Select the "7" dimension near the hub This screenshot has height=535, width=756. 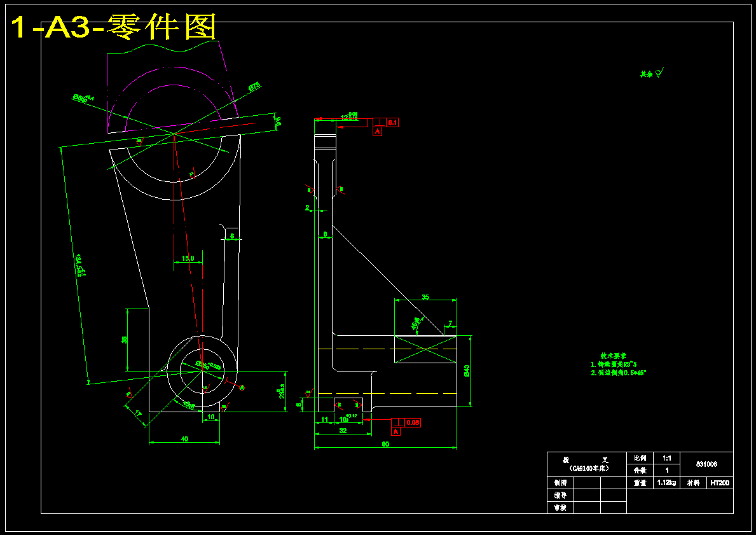pyautogui.click(x=450, y=323)
